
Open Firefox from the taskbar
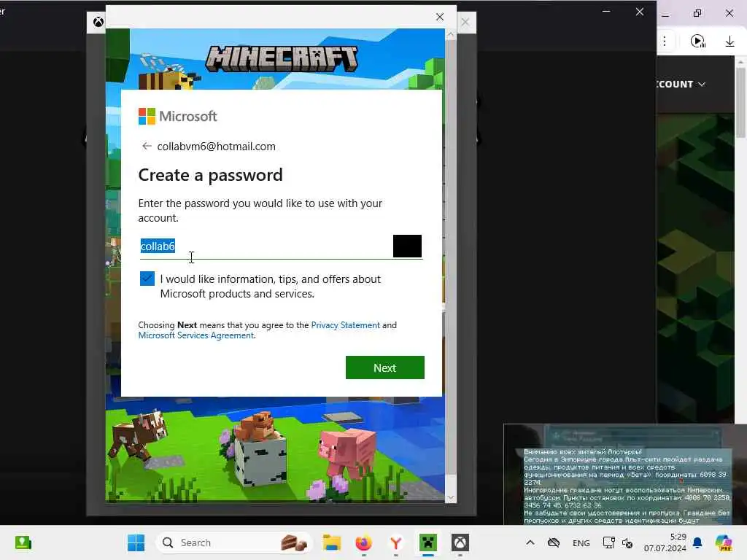pos(363,542)
